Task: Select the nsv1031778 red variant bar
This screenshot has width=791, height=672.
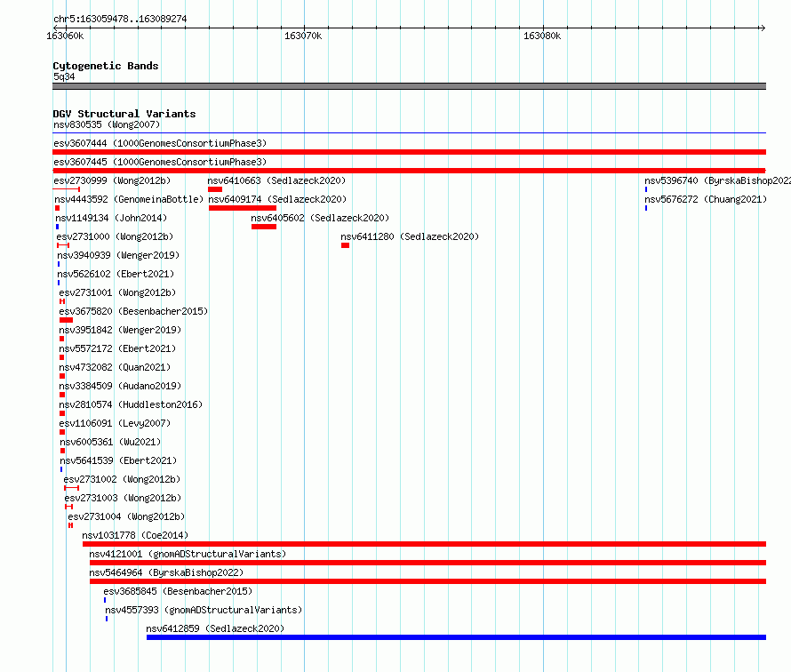Action: (424, 544)
